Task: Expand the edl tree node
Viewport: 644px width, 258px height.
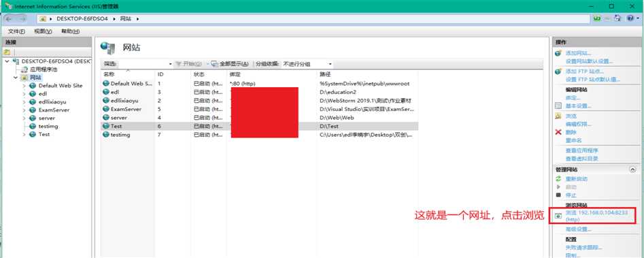Action: tap(24, 94)
